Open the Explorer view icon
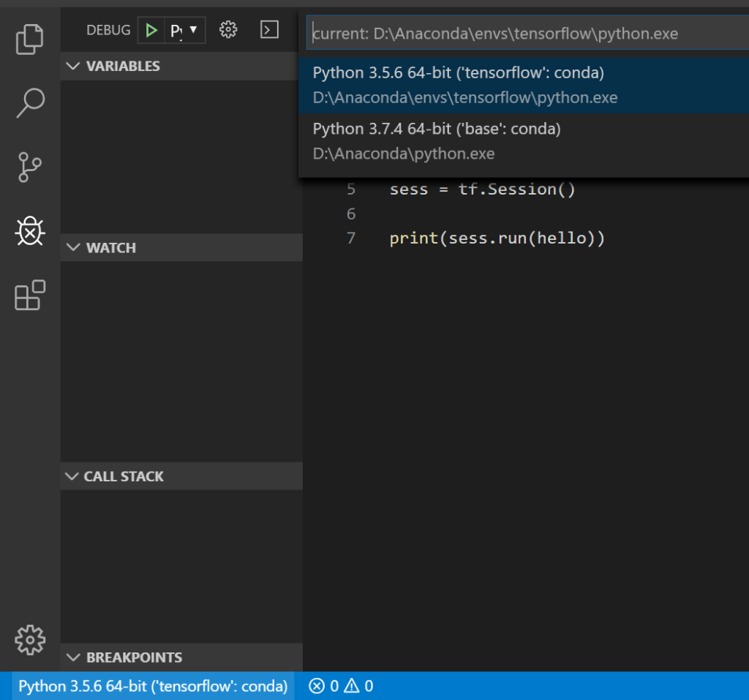Image resolution: width=749 pixels, height=700 pixels. pos(30,39)
